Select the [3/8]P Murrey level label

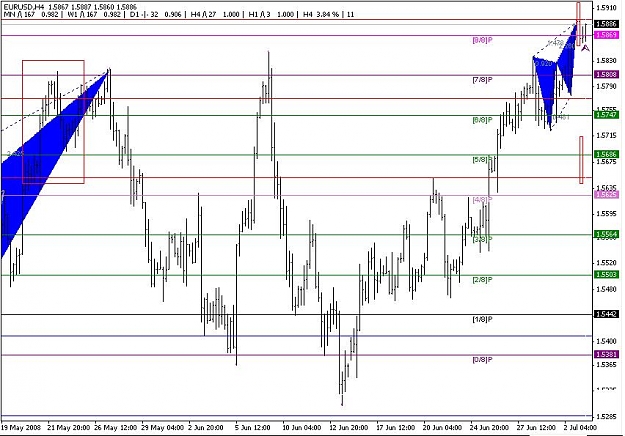(x=482, y=240)
